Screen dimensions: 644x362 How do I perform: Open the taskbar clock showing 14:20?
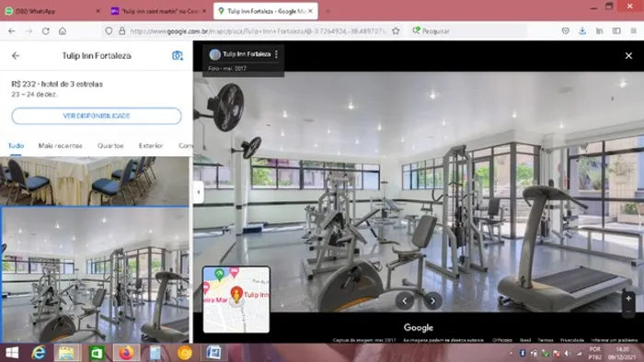point(622,353)
